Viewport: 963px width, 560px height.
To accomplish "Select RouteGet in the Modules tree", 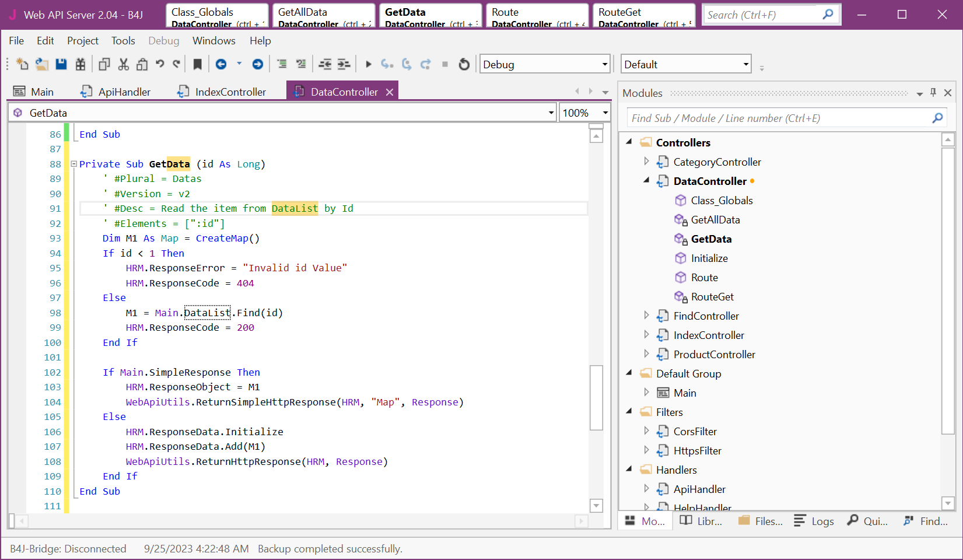I will (x=712, y=297).
